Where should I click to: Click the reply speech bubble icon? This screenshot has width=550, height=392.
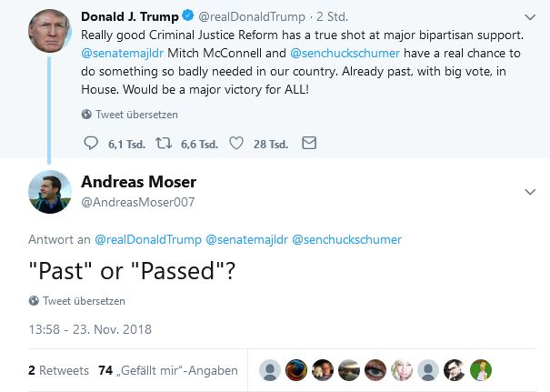90,143
